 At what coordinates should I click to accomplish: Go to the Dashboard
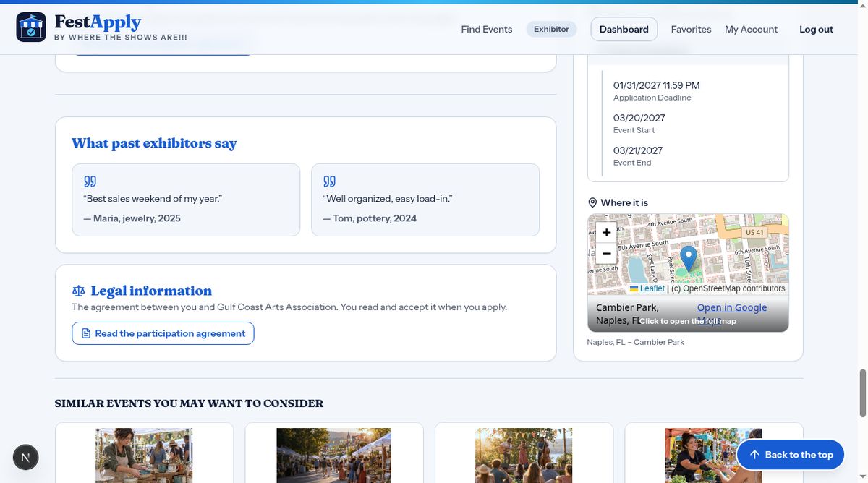(624, 29)
